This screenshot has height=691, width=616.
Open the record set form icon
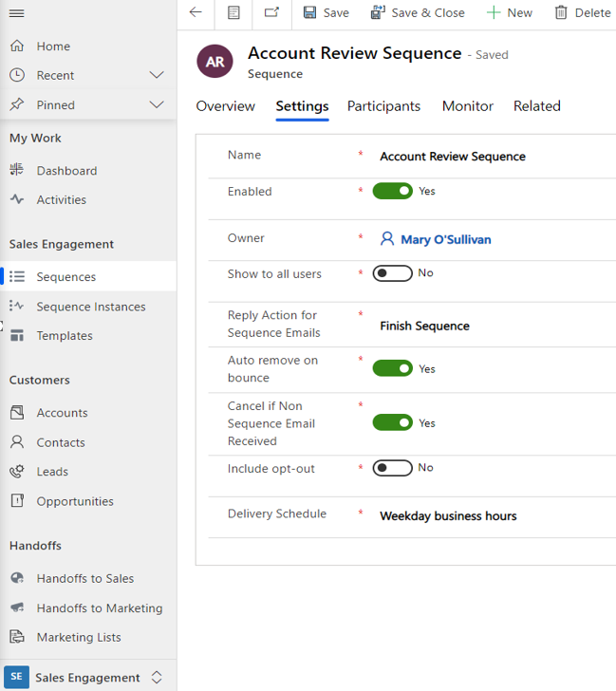click(x=233, y=12)
